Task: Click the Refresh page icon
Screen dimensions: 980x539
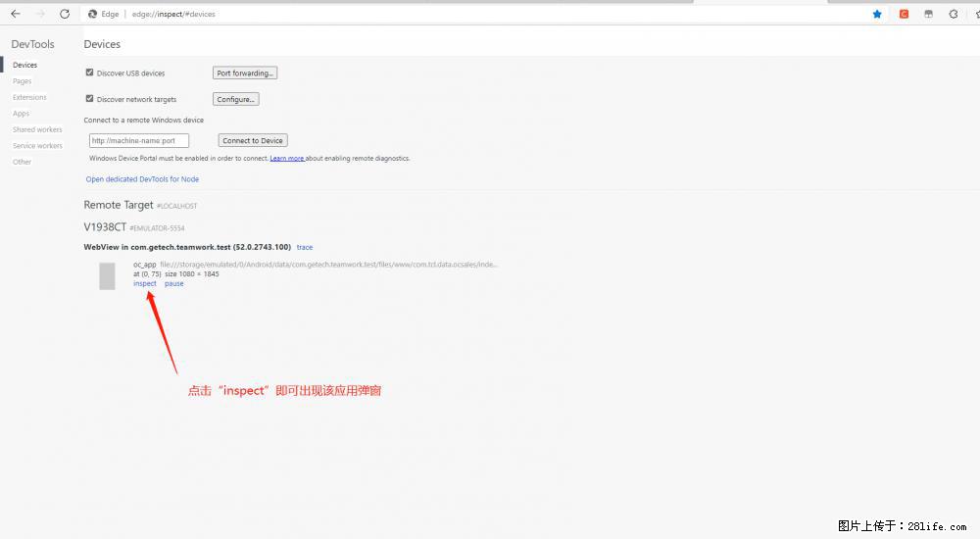Action: 65,14
